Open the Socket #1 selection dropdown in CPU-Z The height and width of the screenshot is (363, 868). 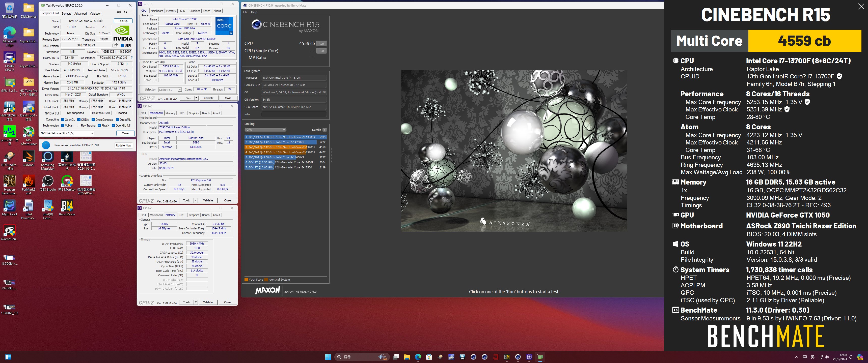(170, 89)
